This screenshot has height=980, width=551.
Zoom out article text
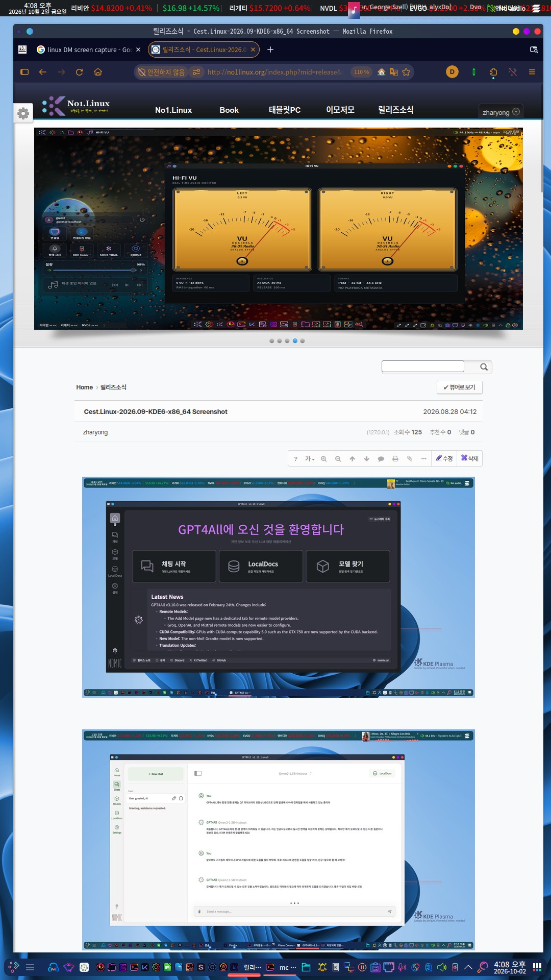(338, 458)
